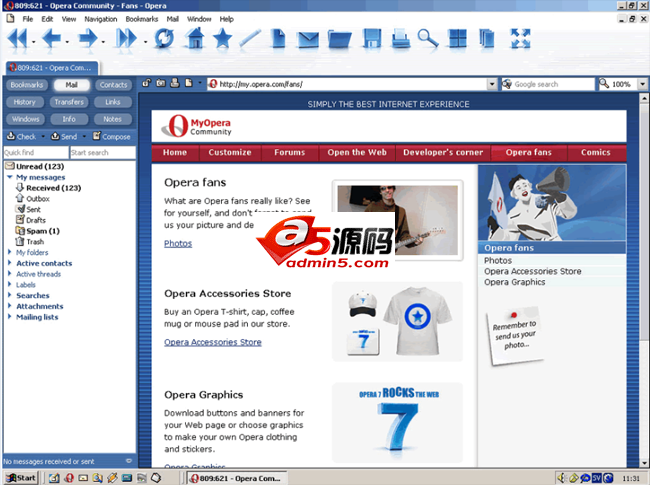Open the Window menu
Viewport: 650px width, 485px height.
click(199, 19)
